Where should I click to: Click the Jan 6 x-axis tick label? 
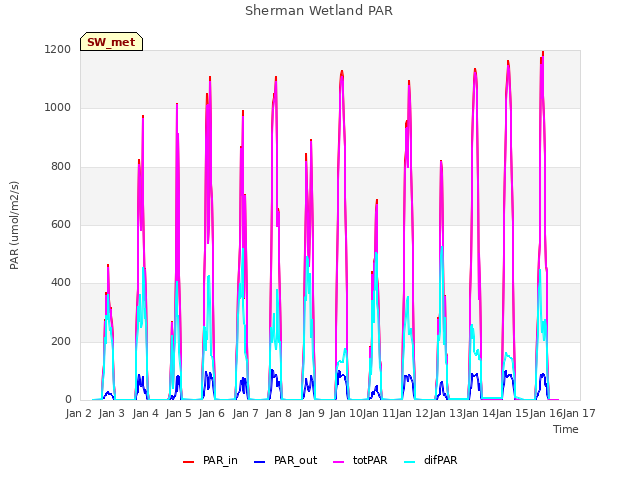(212, 413)
